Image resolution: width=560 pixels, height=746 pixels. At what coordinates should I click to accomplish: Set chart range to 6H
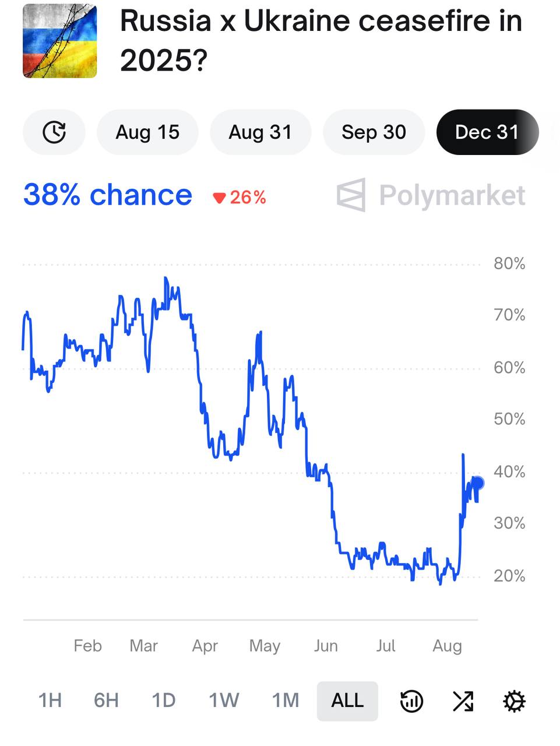coord(106,701)
